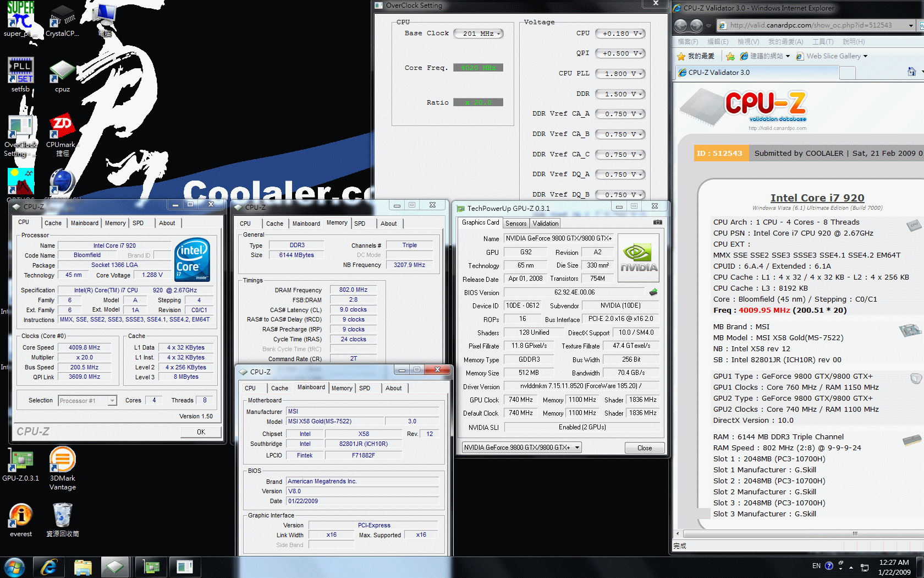Click the add to favorites star icon
Image resolution: width=924 pixels, height=578 pixels.
pos(730,56)
